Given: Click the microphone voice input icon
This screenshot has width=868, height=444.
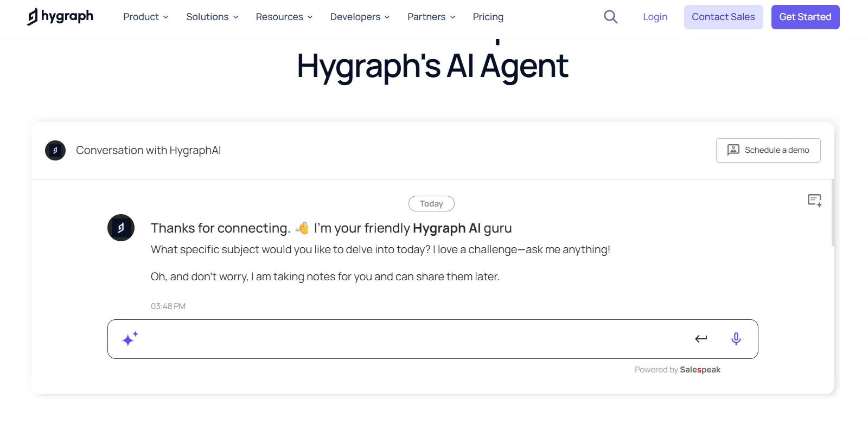Looking at the screenshot, I should tap(736, 339).
